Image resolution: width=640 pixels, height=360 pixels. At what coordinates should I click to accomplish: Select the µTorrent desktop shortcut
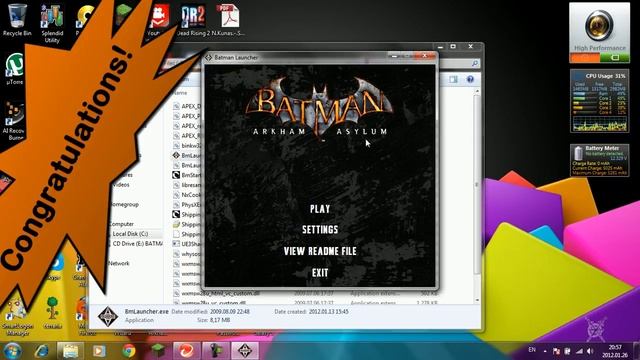click(15, 69)
